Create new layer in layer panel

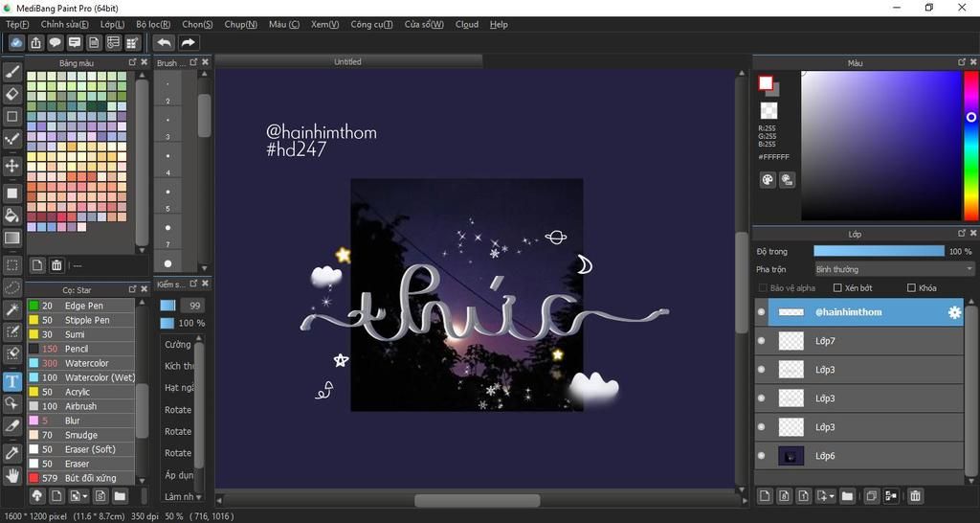764,496
